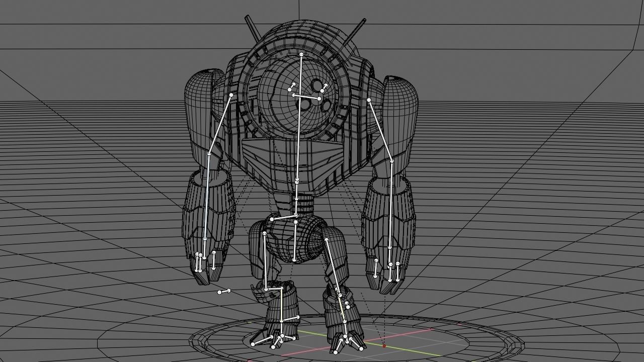Select the forearm bone on the screen-right arm

click(x=391, y=205)
